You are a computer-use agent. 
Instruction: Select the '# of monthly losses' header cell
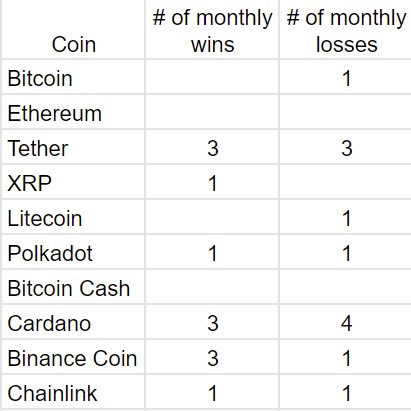[x=346, y=29]
